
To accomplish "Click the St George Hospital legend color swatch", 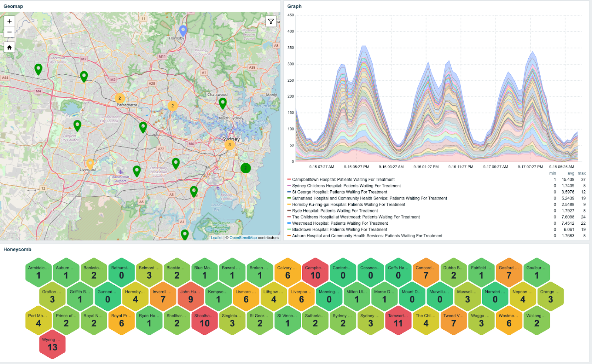I will click(x=289, y=192).
